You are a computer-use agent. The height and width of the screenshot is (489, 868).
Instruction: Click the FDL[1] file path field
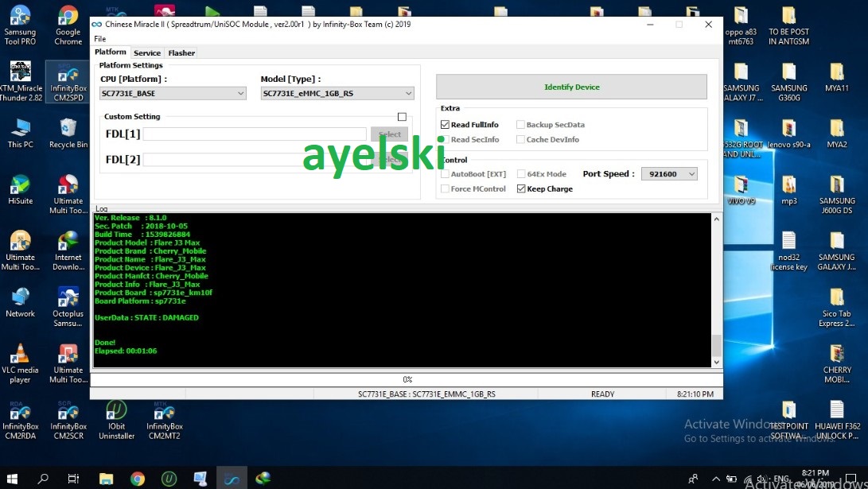pyautogui.click(x=255, y=134)
